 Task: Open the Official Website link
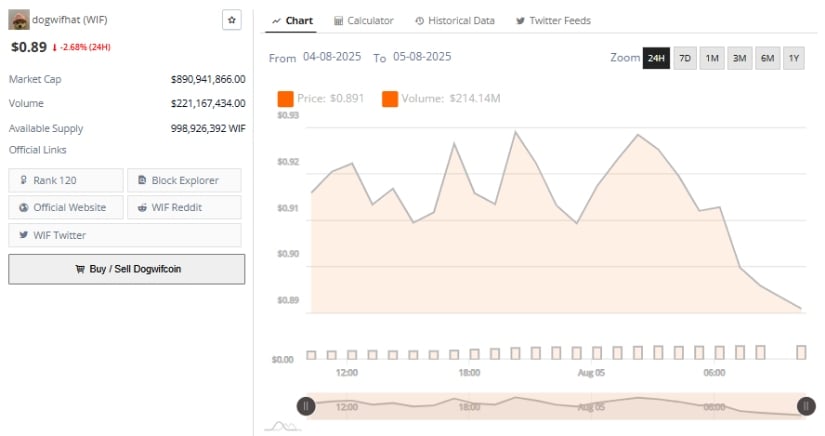(66, 208)
